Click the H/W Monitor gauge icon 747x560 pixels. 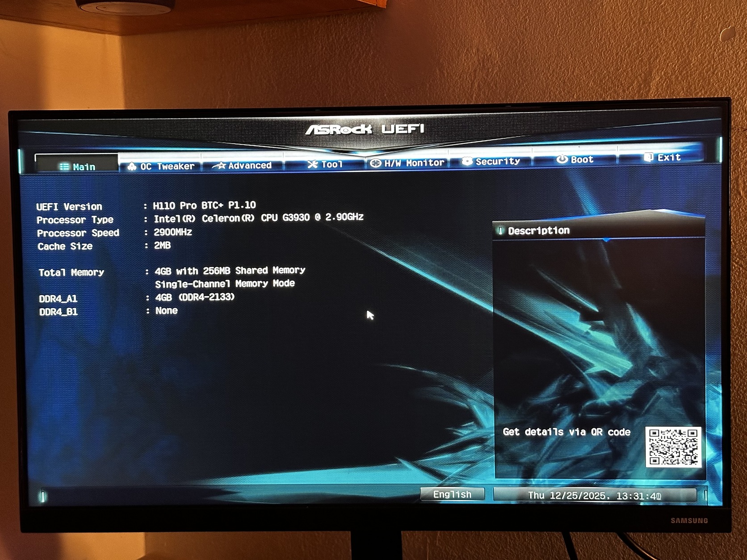pyautogui.click(x=375, y=162)
